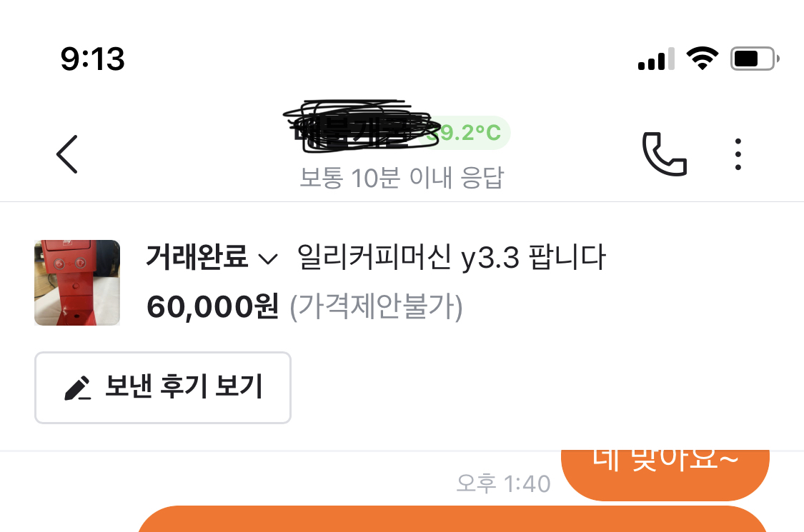Tap the battery indicator in the status bar
The image size is (804, 532).
coord(755,59)
